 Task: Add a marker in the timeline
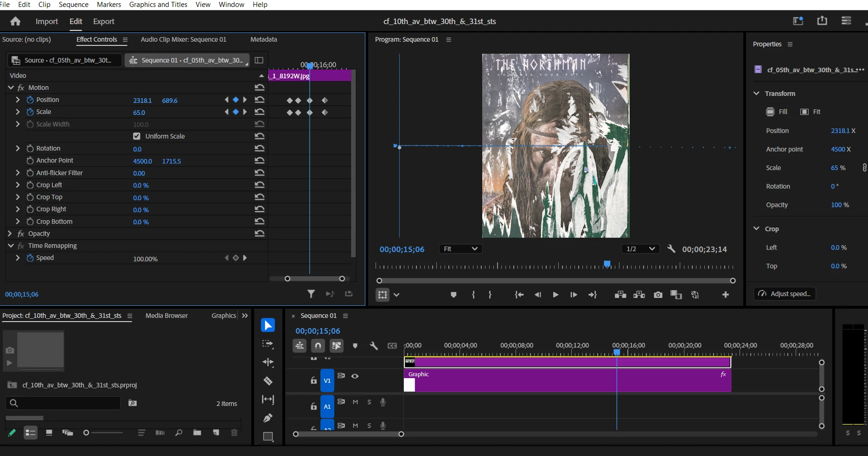(x=355, y=346)
